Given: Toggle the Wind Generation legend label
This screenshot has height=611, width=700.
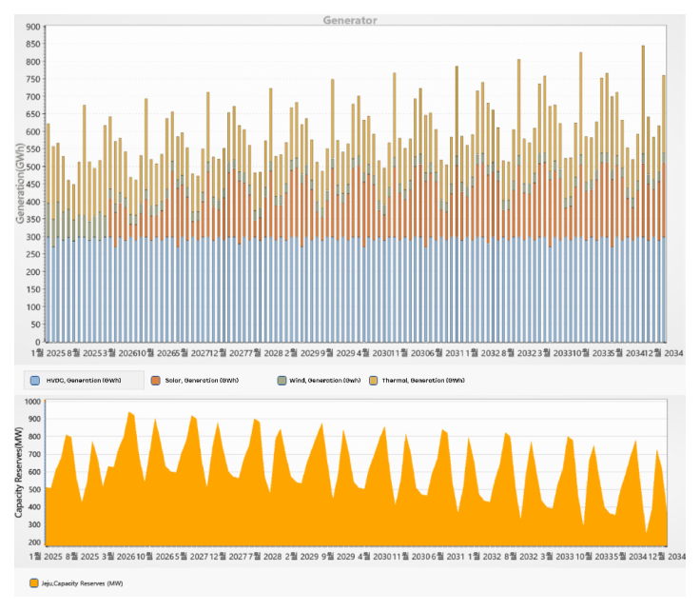Looking at the screenshot, I should tap(325, 380).
